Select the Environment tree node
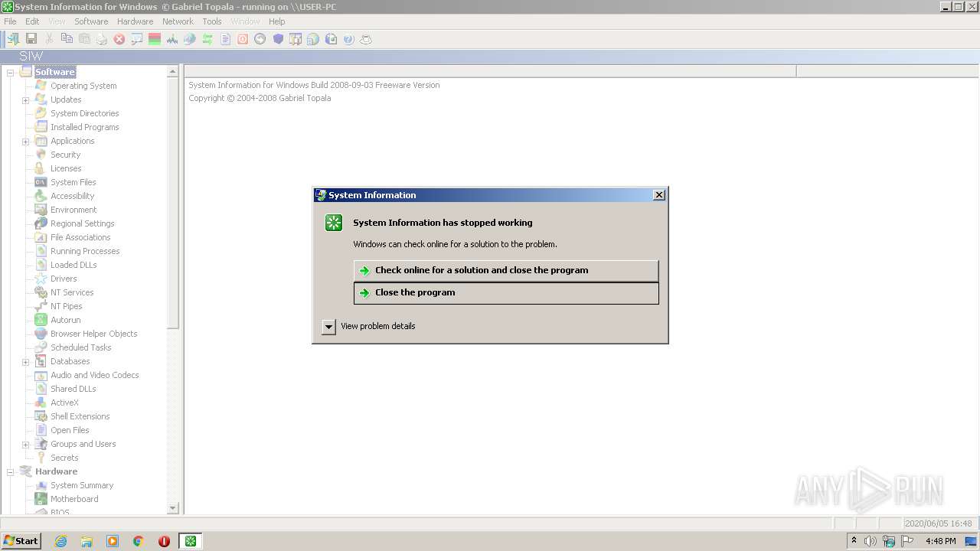The height and width of the screenshot is (551, 980). click(73, 210)
